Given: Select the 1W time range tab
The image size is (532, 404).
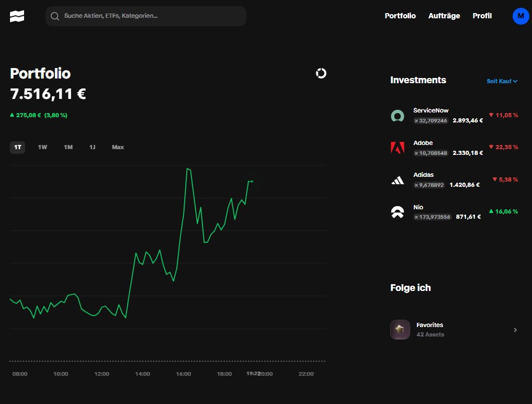Looking at the screenshot, I should tap(42, 147).
